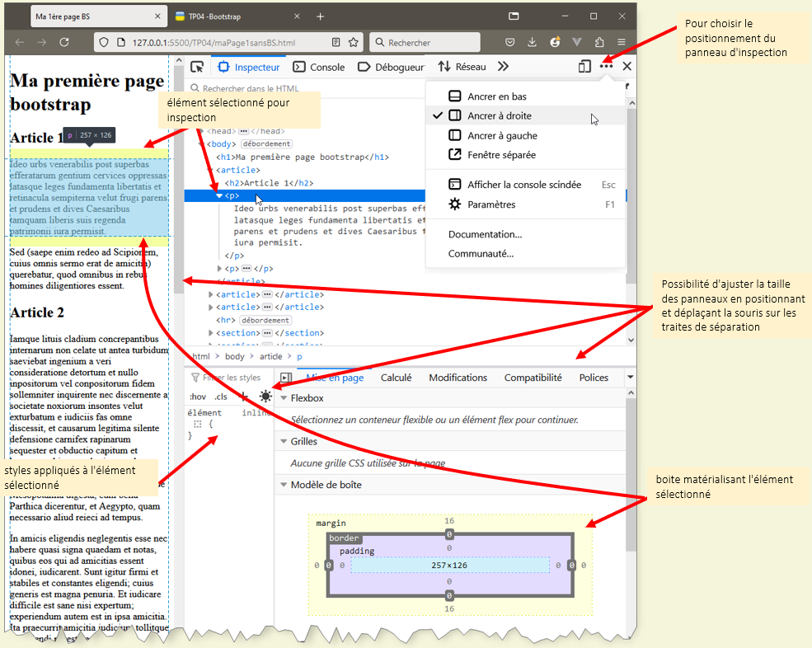The height and width of the screenshot is (648, 812).
Task: Open Firefox downloads arrow icon
Action: pyautogui.click(x=533, y=42)
